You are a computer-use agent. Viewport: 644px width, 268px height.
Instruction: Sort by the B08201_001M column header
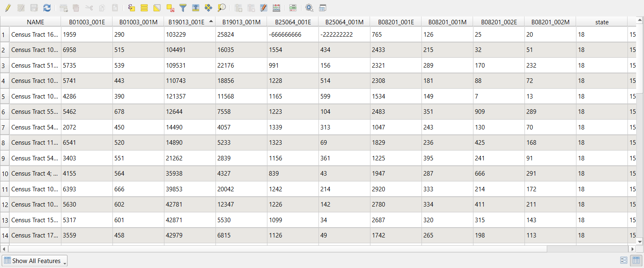pos(447,22)
